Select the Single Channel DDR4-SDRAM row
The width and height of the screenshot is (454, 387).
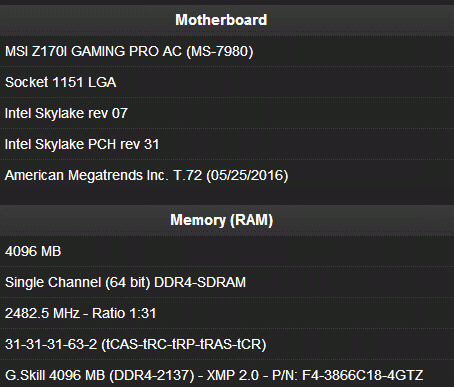[x=227, y=282]
